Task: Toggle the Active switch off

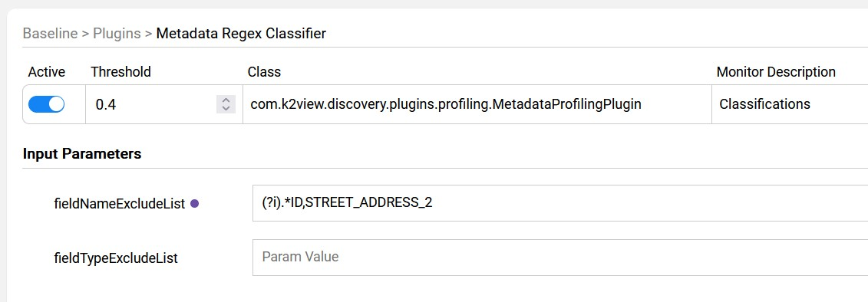Action: [47, 104]
